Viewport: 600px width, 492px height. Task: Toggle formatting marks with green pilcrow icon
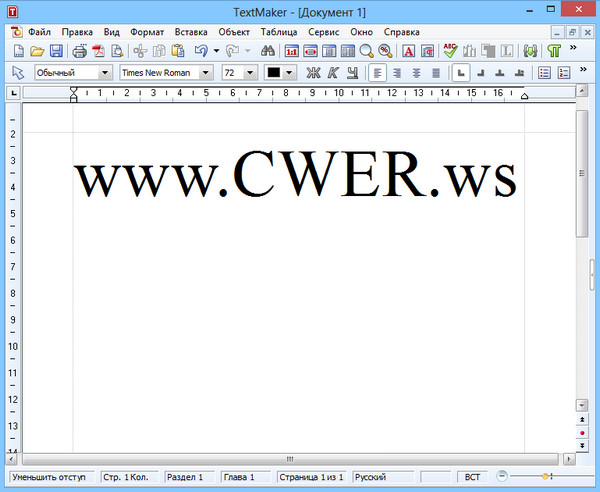[x=553, y=51]
